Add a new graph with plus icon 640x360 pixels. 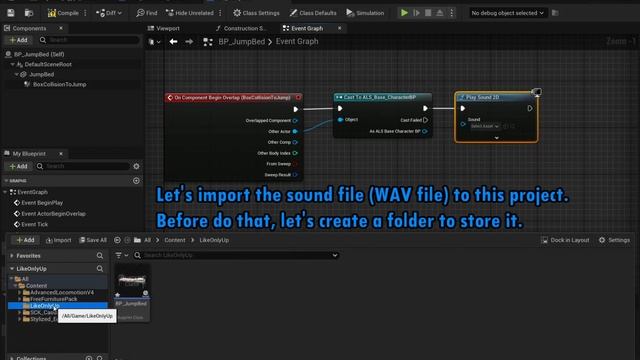click(136, 180)
